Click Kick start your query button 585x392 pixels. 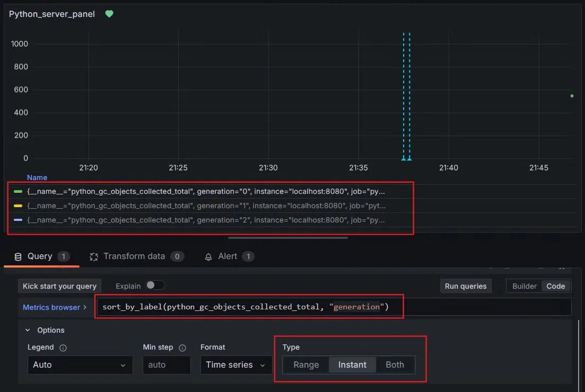point(60,286)
